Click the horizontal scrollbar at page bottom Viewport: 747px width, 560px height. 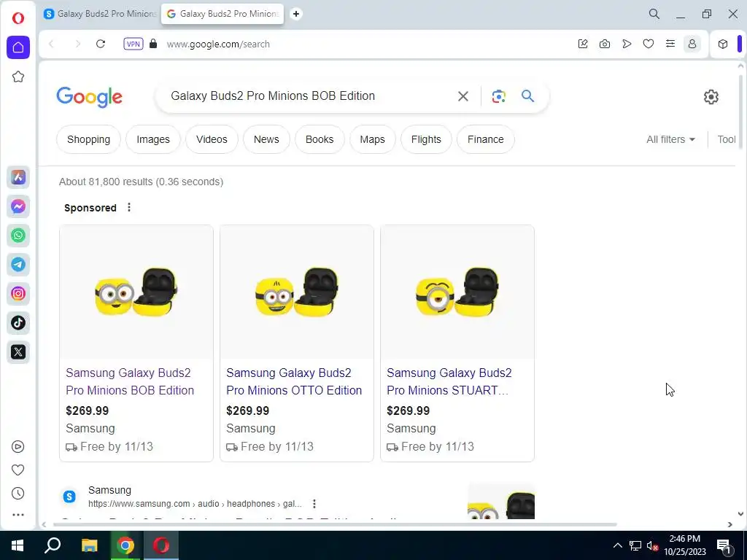(x=335, y=524)
